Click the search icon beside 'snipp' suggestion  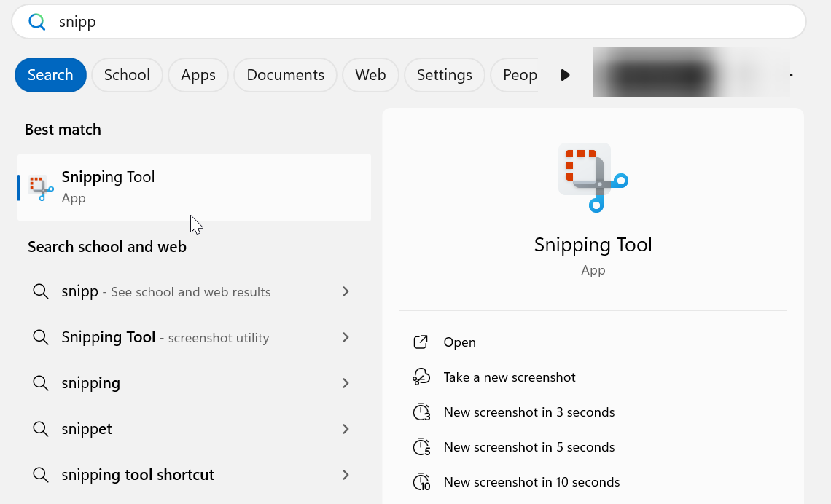[41, 291]
